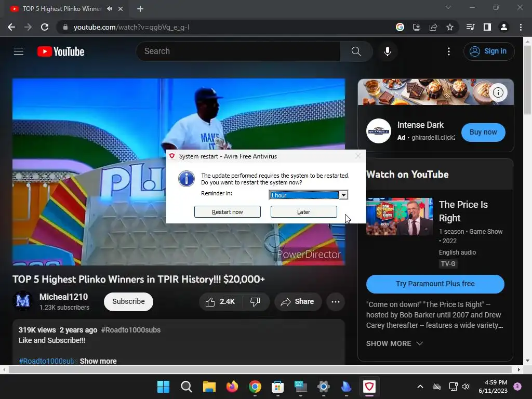
Task: Click the browser forward arrow
Action: (28, 27)
